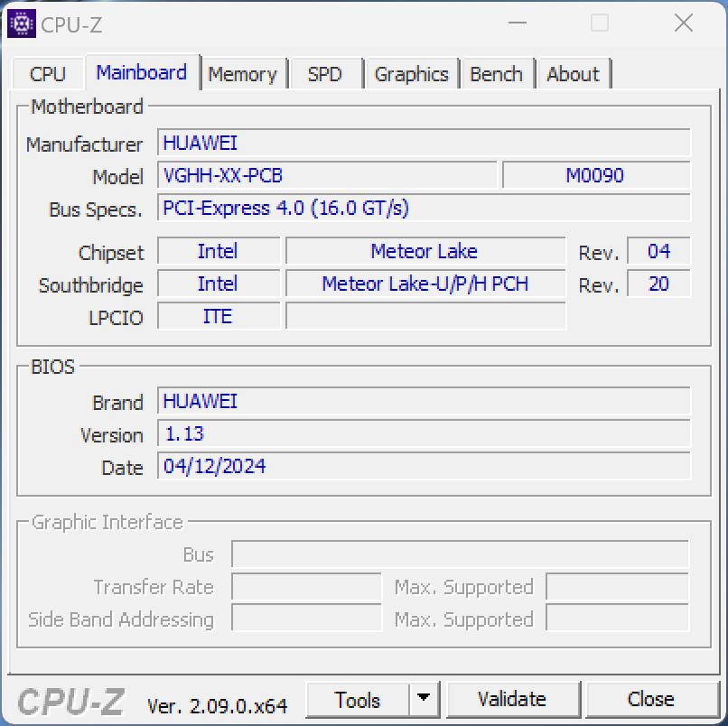728x726 pixels.
Task: Minimize the CPU-Z window
Action: 518,23
